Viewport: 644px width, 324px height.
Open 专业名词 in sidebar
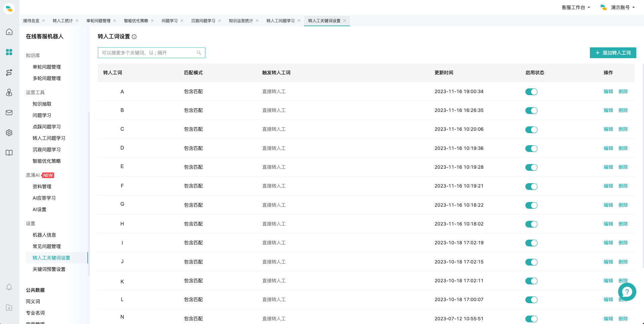35,313
